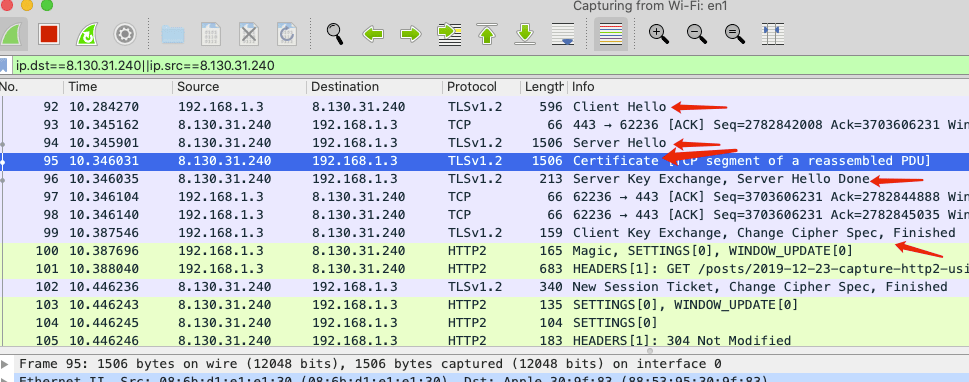
Task: Select packet 102 New Session Ticket
Action: click(x=484, y=287)
